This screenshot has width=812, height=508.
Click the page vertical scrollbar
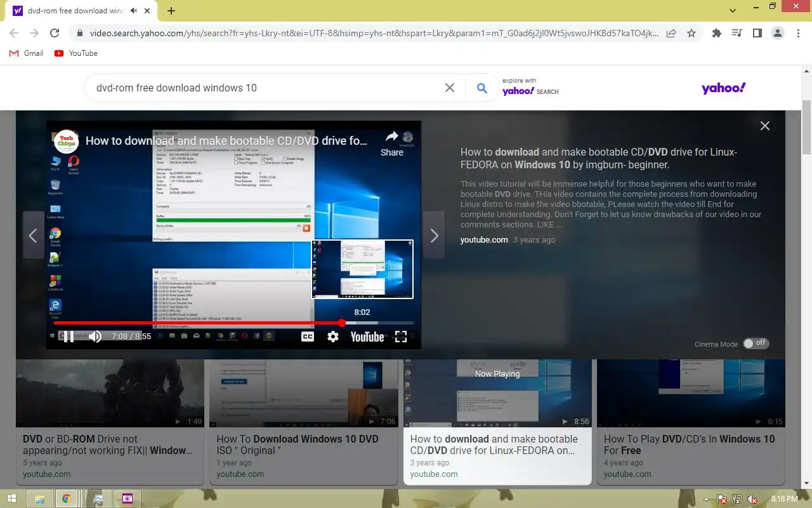click(807, 127)
